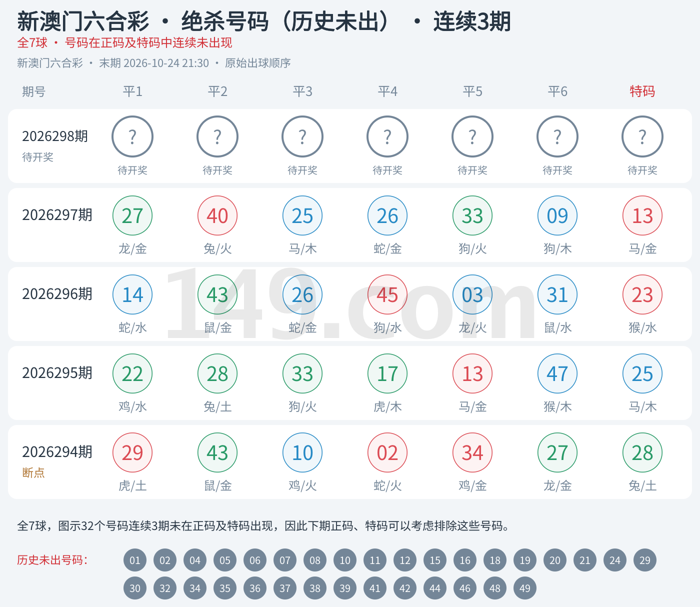This screenshot has height=607, width=700.
Task: Select the blue 47 ball in 2026295期
Action: click(x=557, y=373)
